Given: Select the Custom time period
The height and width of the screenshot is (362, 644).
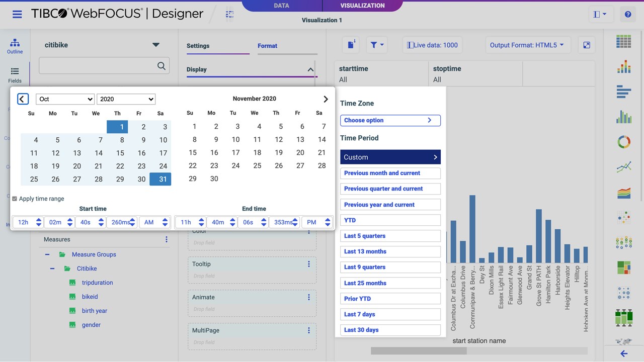Looking at the screenshot, I should [390, 157].
